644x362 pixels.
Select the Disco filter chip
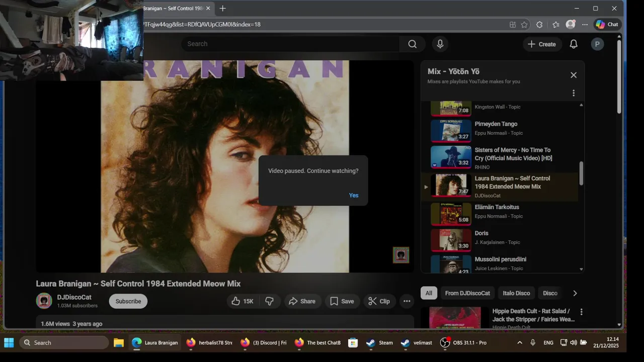pos(550,293)
